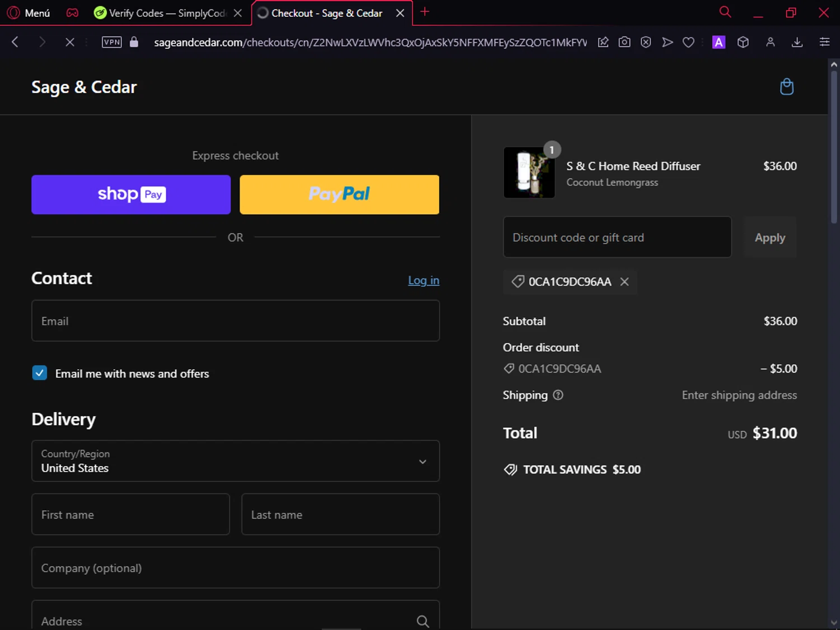Viewport: 840px width, 630px height.
Task: Uncheck Email me with news and offers
Action: click(40, 373)
